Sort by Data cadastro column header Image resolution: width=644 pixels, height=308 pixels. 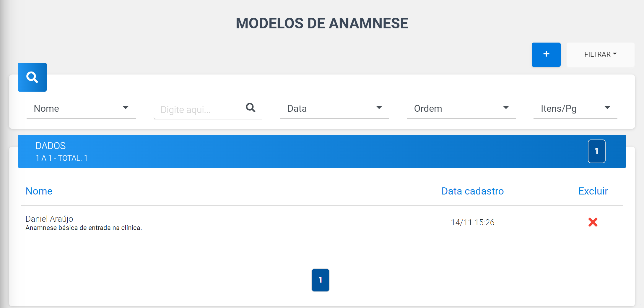(x=472, y=191)
